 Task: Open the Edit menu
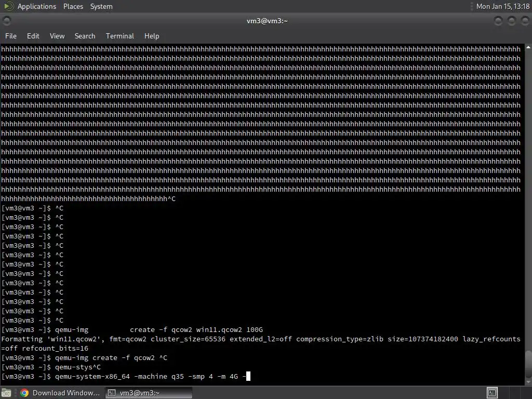pos(33,36)
